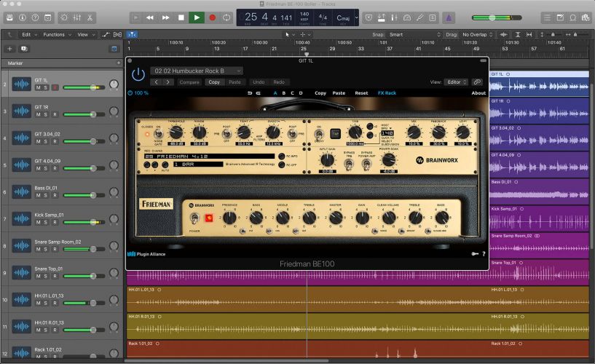The width and height of the screenshot is (595, 364).
Task: Open the Note Pads icon
Action: [560, 17]
